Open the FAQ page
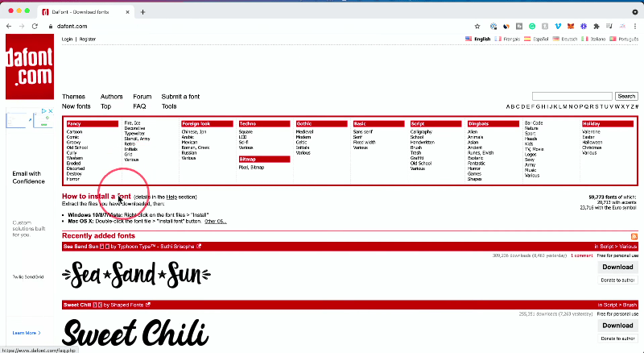Viewport: 644px width, 353px height. [139, 106]
